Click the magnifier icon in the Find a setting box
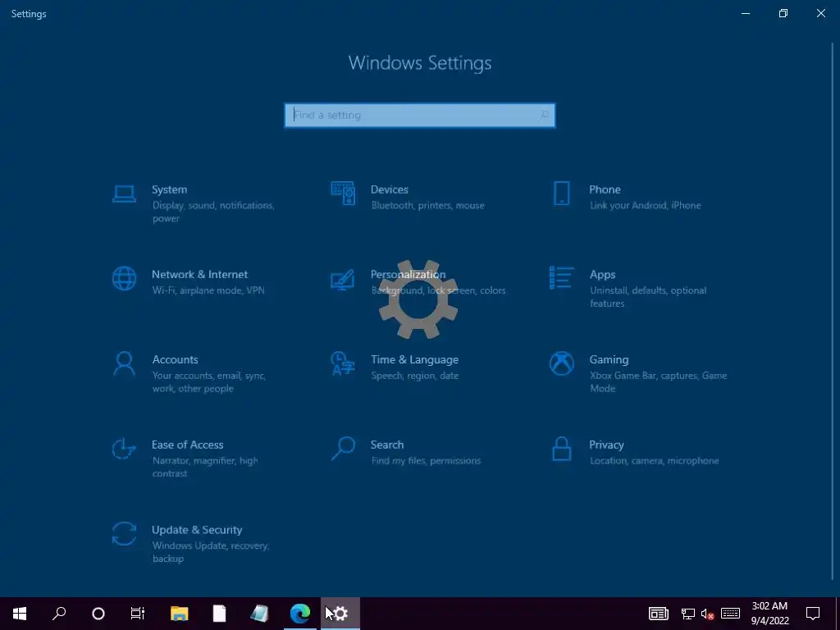Image resolution: width=840 pixels, height=630 pixels. point(545,115)
